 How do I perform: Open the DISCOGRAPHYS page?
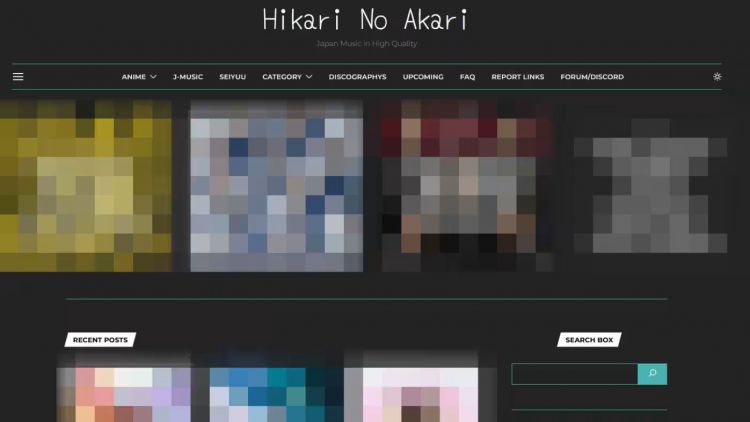(x=357, y=77)
